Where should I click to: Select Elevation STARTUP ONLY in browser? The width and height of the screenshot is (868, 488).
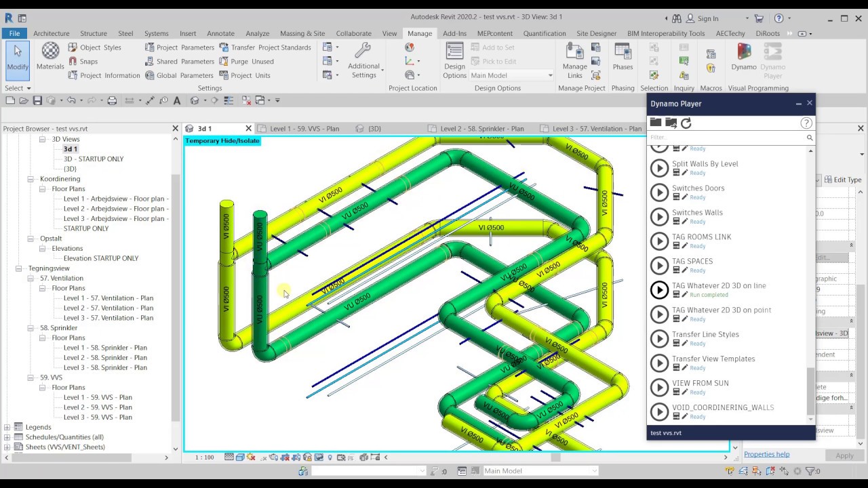(x=101, y=258)
